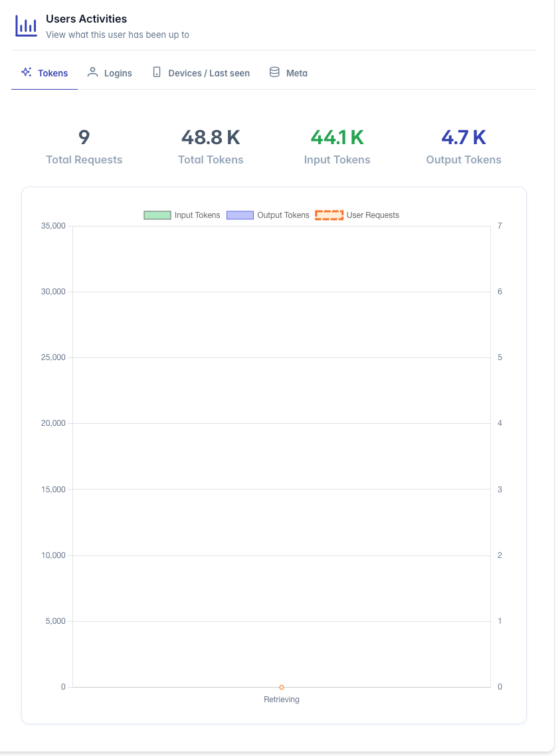The image size is (558, 756).
Task: Toggle User Requests series in chart legend
Action: [357, 215]
